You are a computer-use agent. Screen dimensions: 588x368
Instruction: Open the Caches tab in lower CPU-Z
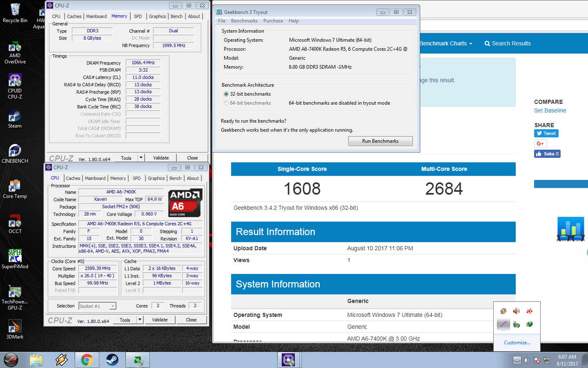click(x=73, y=178)
